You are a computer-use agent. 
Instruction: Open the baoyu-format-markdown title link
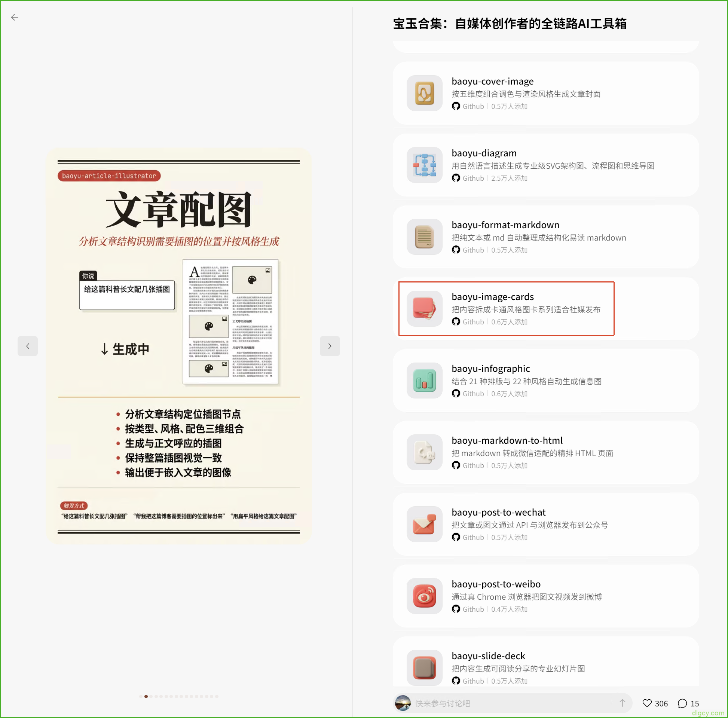click(x=505, y=225)
